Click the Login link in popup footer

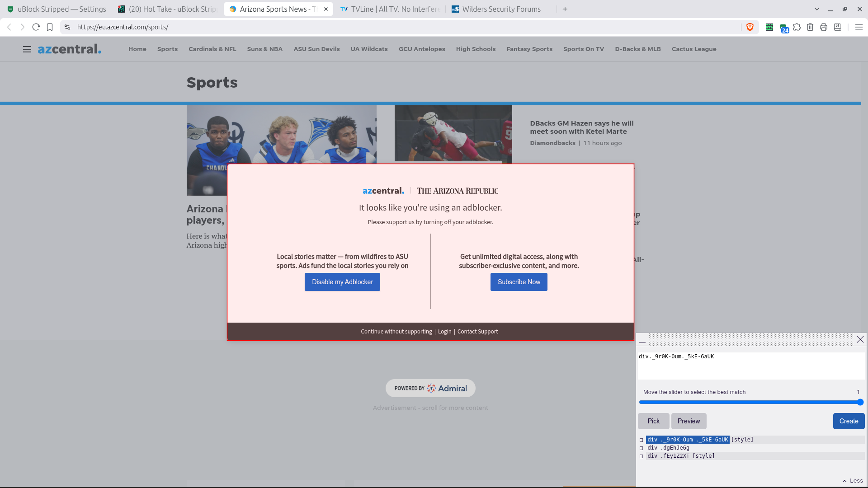(445, 332)
